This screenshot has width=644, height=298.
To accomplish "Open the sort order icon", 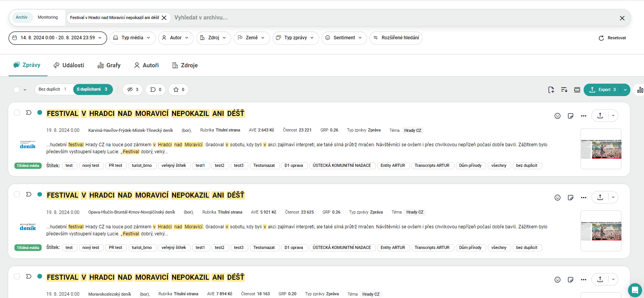I will tap(564, 90).
